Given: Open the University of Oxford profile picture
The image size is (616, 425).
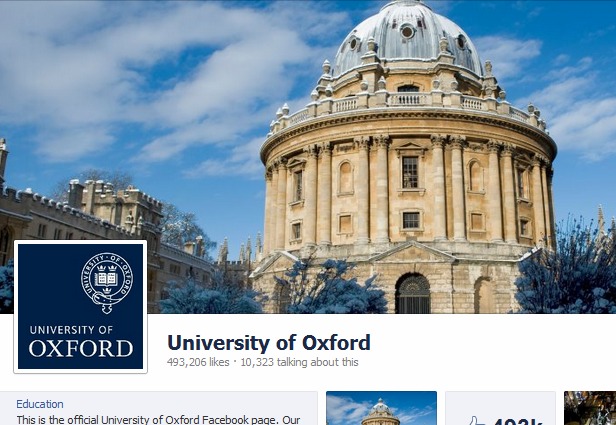Looking at the screenshot, I should [81, 306].
